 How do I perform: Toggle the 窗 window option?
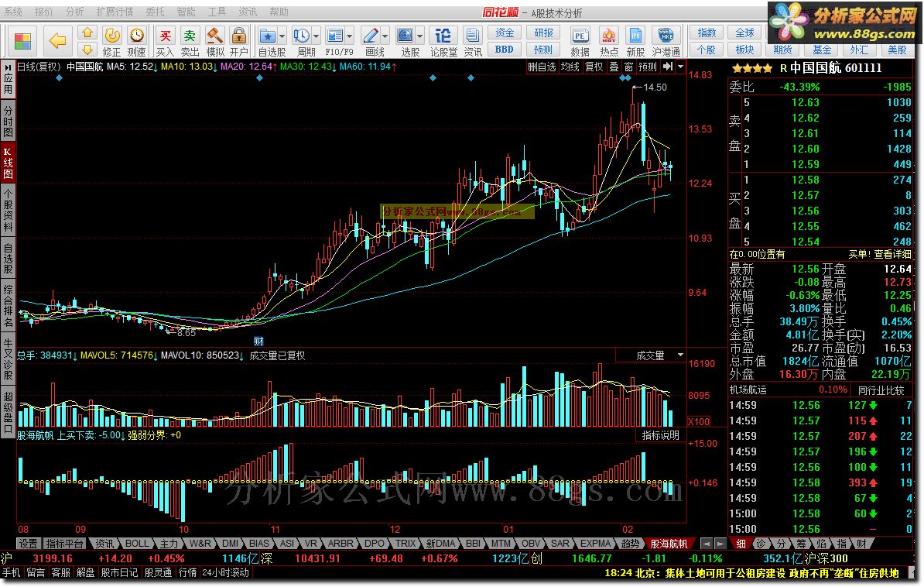click(x=628, y=67)
